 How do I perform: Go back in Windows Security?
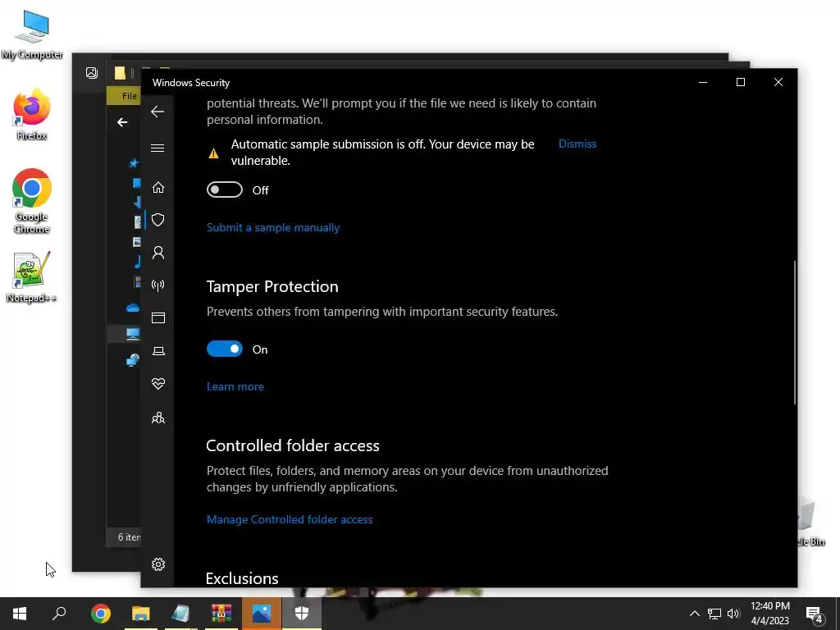157,112
